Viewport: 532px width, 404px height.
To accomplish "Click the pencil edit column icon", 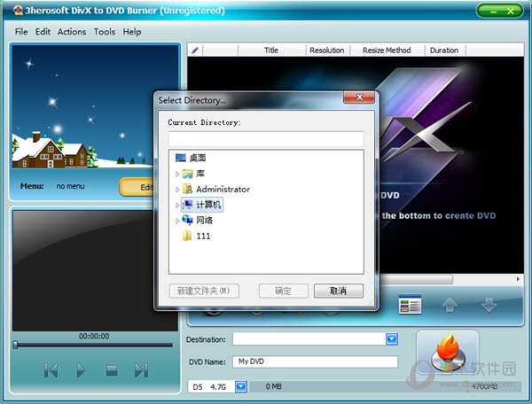I will (x=195, y=50).
